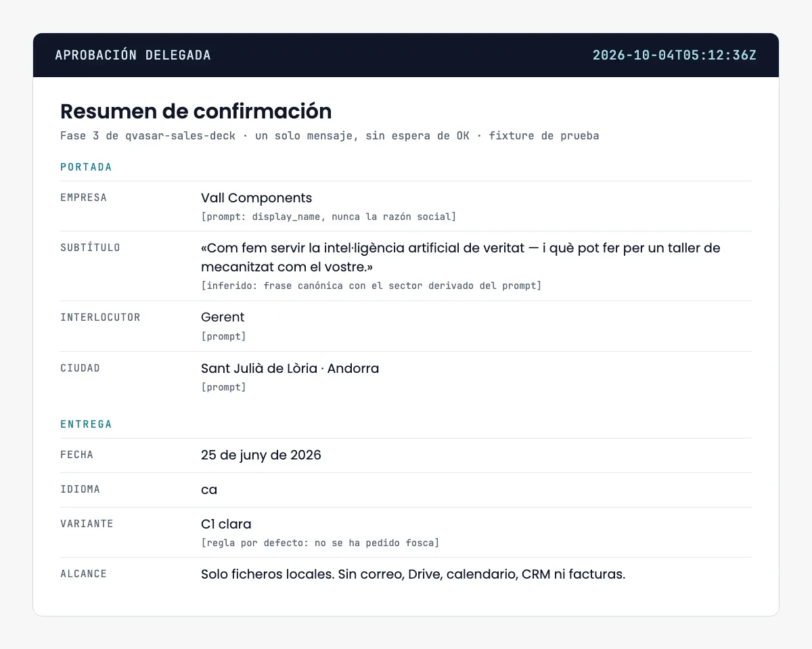Click the display_name prompt note

(x=329, y=217)
